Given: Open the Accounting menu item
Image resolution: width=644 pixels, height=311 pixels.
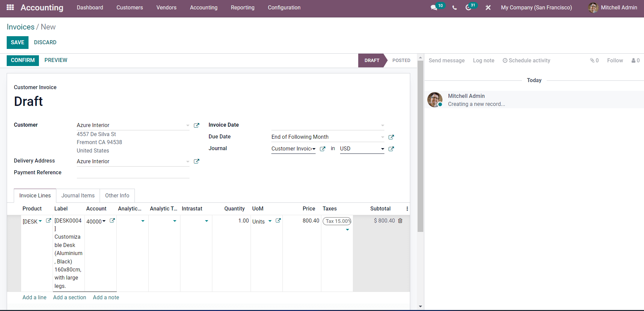Looking at the screenshot, I should click(x=204, y=7).
